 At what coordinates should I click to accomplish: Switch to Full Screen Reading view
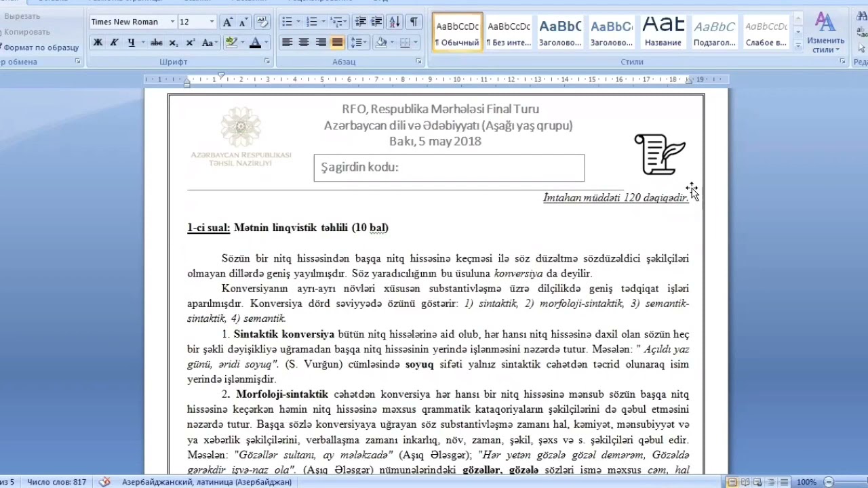(x=745, y=482)
